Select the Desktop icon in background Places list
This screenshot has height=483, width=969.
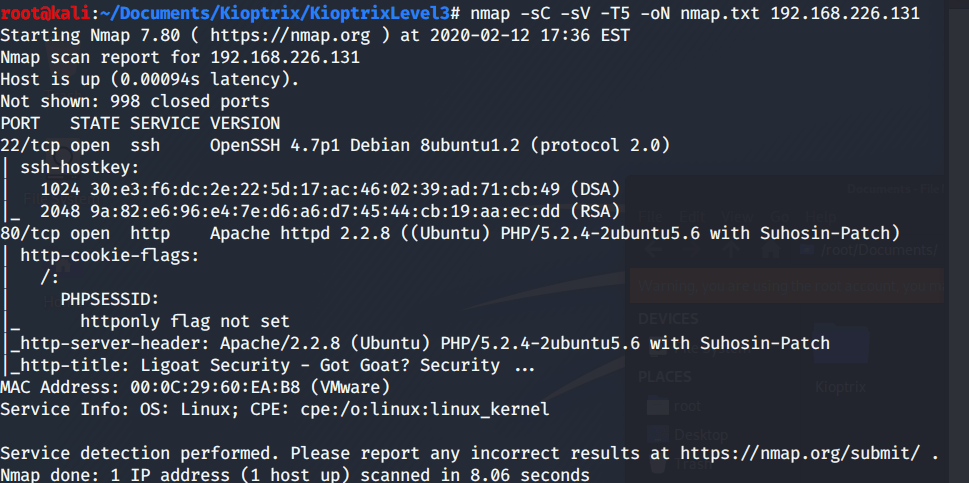tap(658, 435)
